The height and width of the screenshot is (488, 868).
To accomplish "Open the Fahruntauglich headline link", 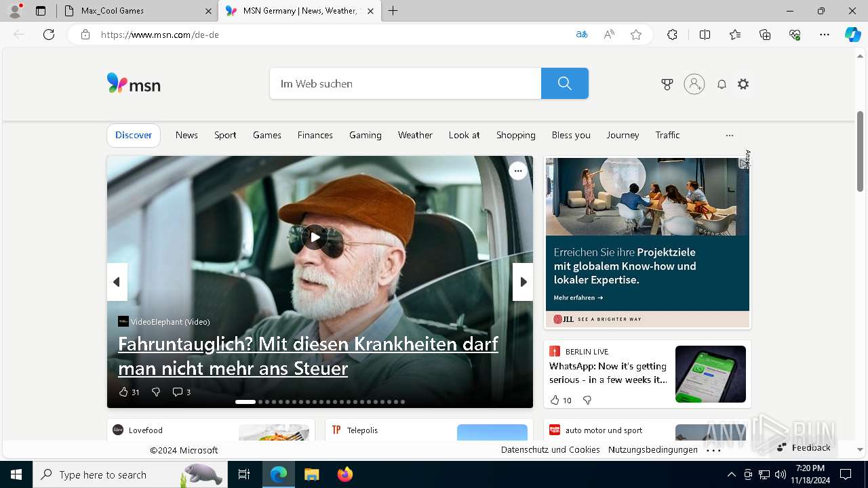I will click(x=308, y=356).
